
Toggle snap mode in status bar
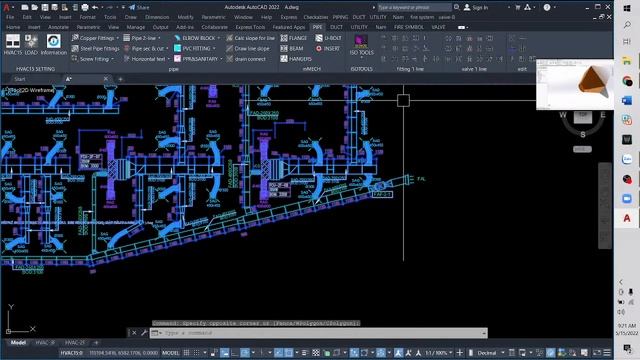197,353
